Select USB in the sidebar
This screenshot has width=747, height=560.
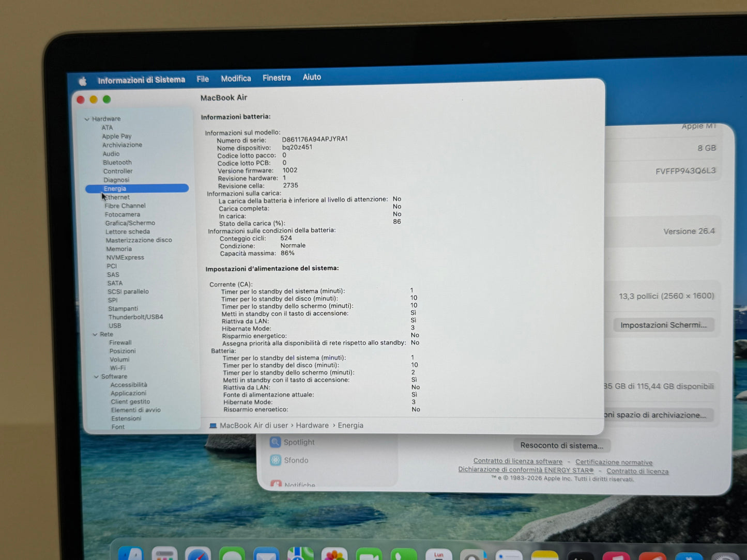tap(115, 325)
